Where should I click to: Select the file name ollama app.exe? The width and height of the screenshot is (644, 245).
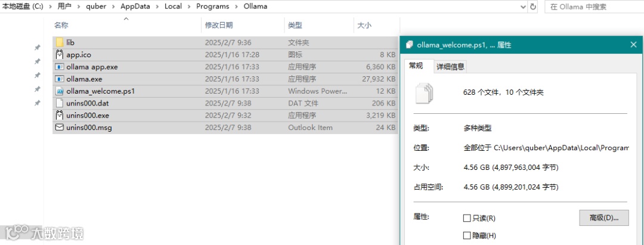92,67
